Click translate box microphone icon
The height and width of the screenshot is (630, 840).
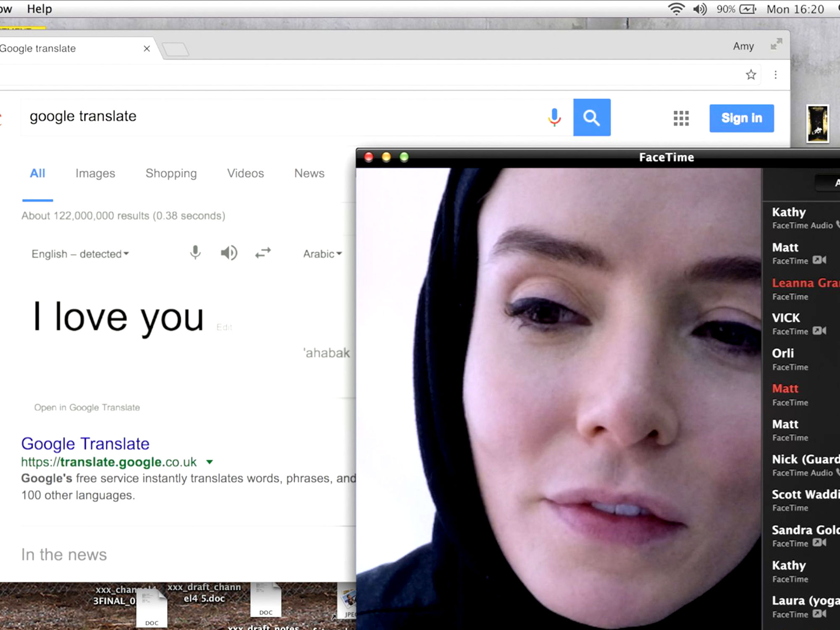195,253
